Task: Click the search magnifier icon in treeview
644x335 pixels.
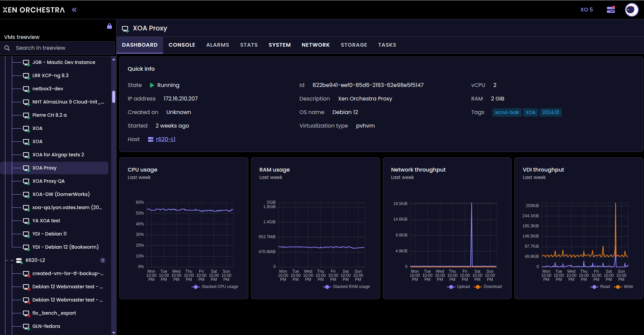Action: click(x=7, y=48)
